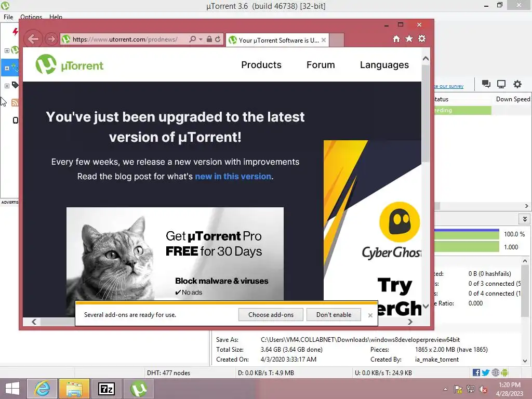Open the Forum link on webpage
The width and height of the screenshot is (532, 399).
[x=321, y=65]
